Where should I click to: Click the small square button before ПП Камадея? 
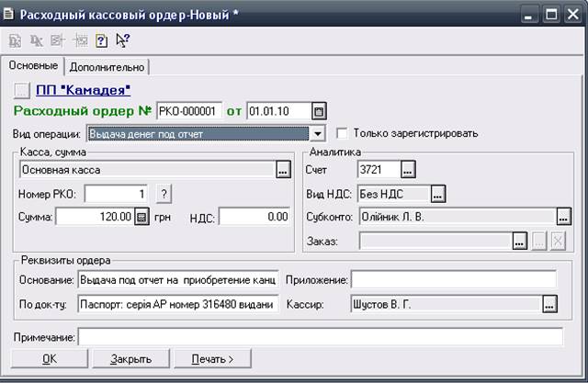coord(24,90)
